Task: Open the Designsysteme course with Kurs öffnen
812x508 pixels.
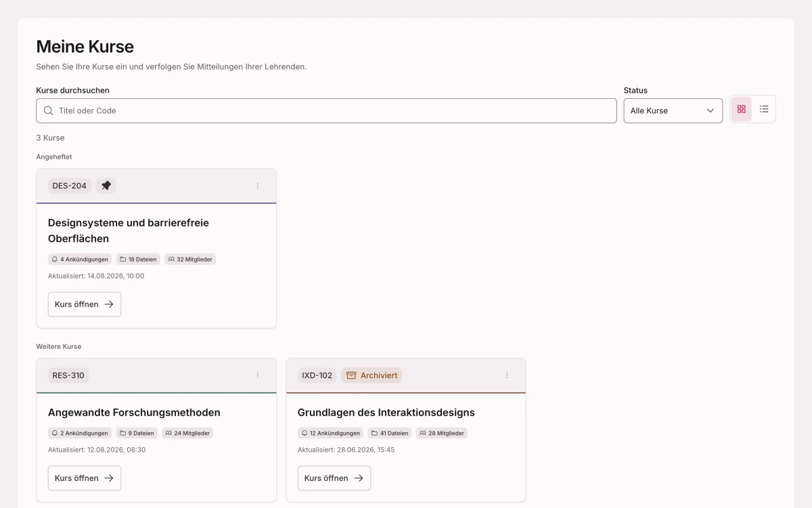Action: pyautogui.click(x=85, y=304)
